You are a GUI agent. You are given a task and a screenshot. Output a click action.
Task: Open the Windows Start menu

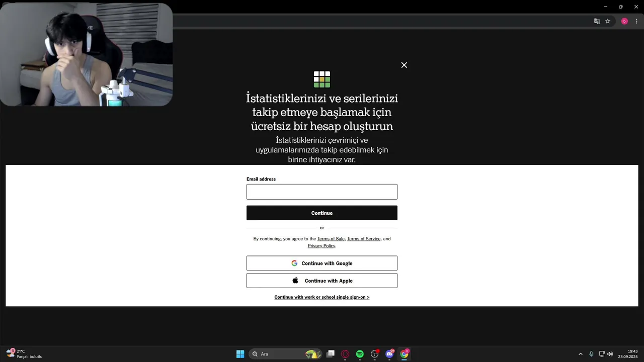point(240,354)
